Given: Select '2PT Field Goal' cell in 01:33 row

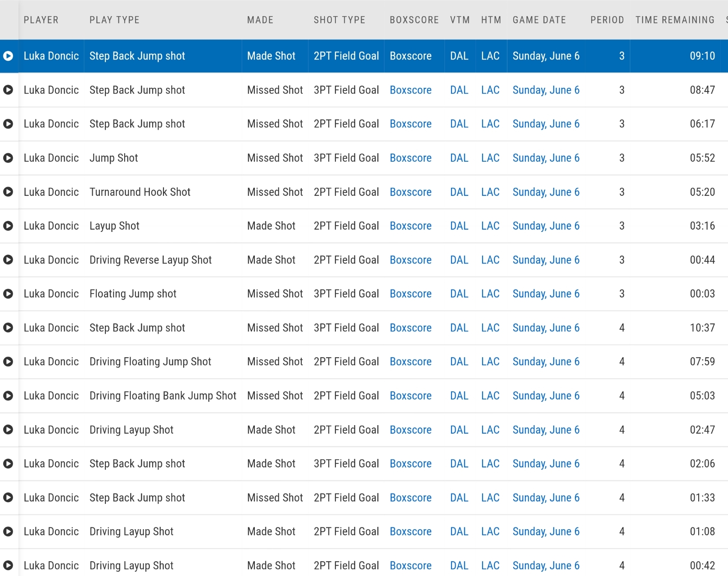Looking at the screenshot, I should tap(346, 498).
